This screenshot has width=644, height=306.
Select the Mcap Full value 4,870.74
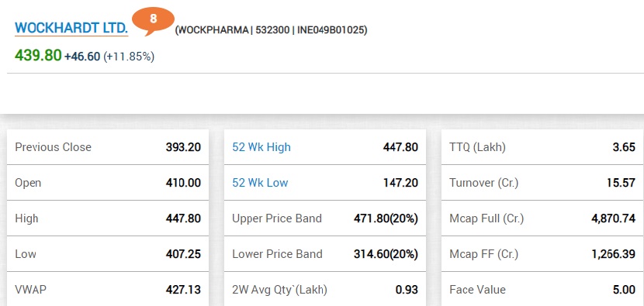tap(613, 218)
